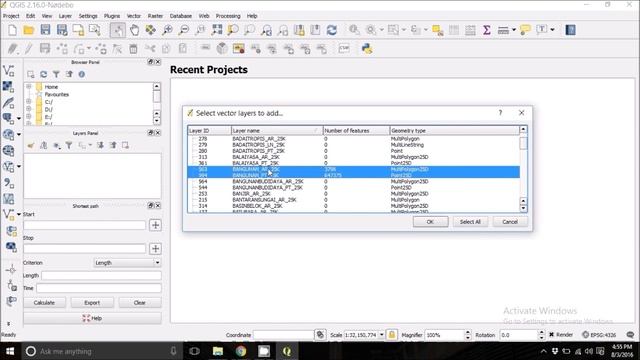Click EPSG:4326 CRS status button

(599, 335)
